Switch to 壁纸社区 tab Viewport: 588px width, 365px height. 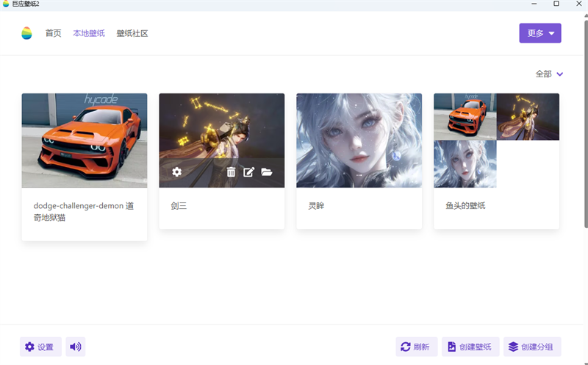pos(132,33)
